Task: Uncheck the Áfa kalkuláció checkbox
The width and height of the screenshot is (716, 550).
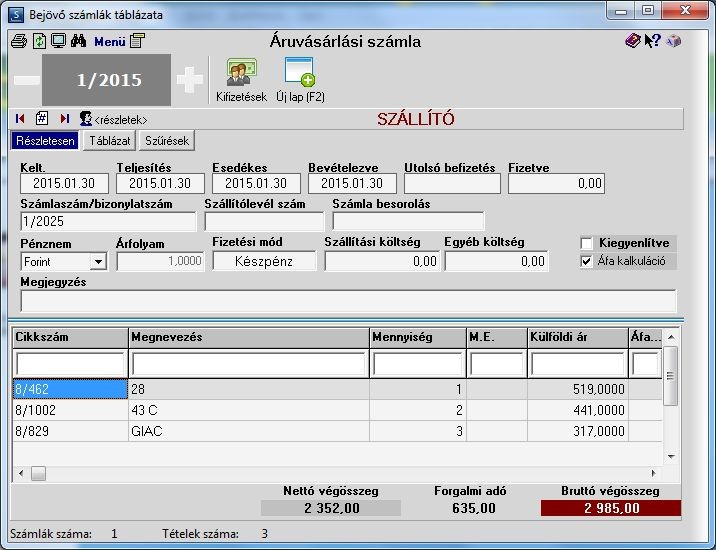Action: (x=586, y=261)
